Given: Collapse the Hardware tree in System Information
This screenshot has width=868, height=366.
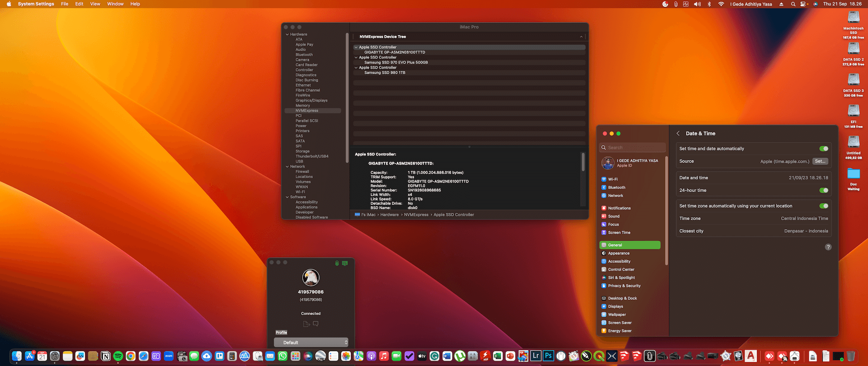Looking at the screenshot, I should 287,34.
